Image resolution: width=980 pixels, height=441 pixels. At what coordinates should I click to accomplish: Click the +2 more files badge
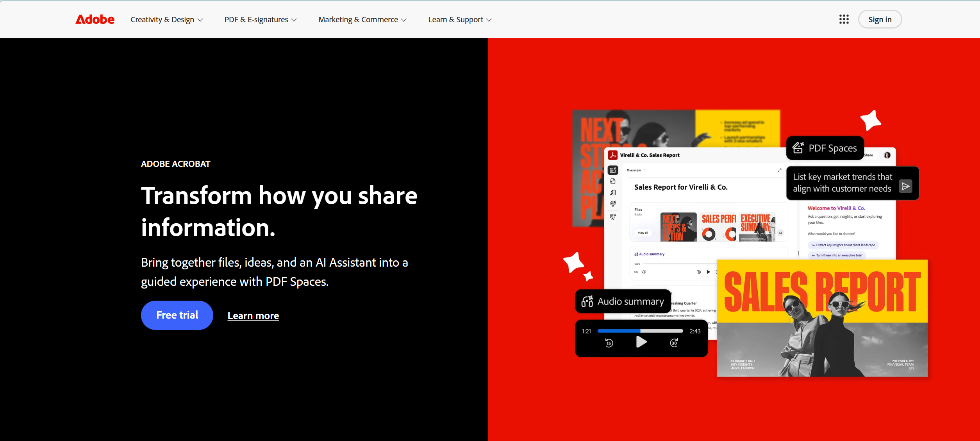(x=780, y=233)
